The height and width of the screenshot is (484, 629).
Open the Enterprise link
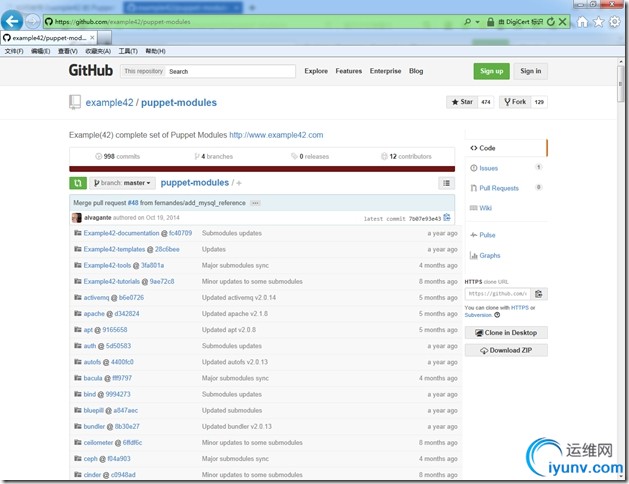tap(385, 71)
